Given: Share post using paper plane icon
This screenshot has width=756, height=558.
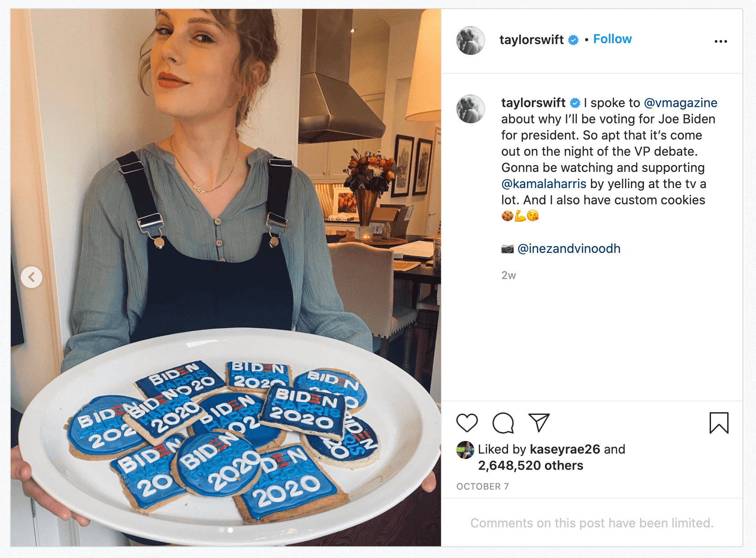Looking at the screenshot, I should coord(539,423).
